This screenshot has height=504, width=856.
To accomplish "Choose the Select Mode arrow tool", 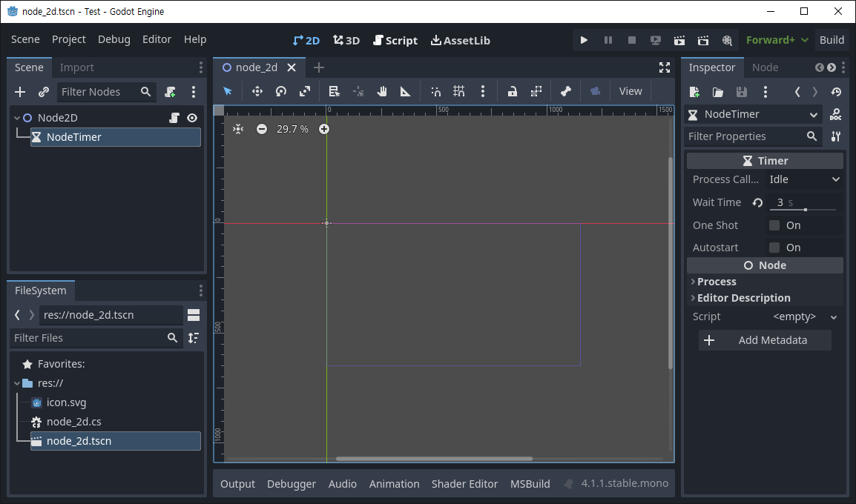I will [228, 91].
